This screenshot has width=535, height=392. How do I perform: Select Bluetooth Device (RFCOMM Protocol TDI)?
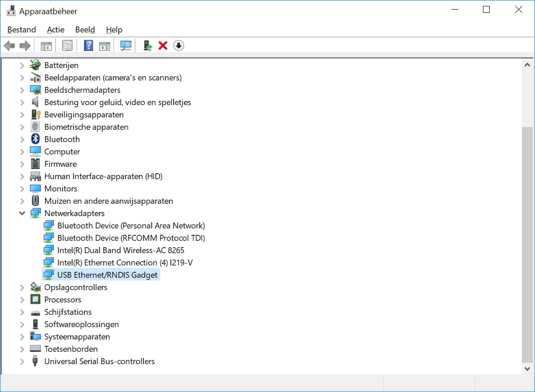coord(131,238)
